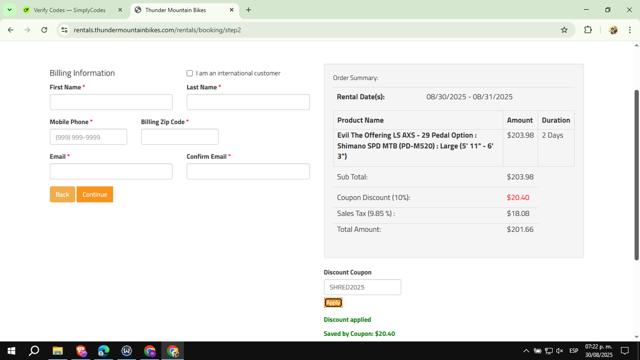The image size is (640, 360).
Task: Click the Discount Coupon code field
Action: (x=362, y=287)
